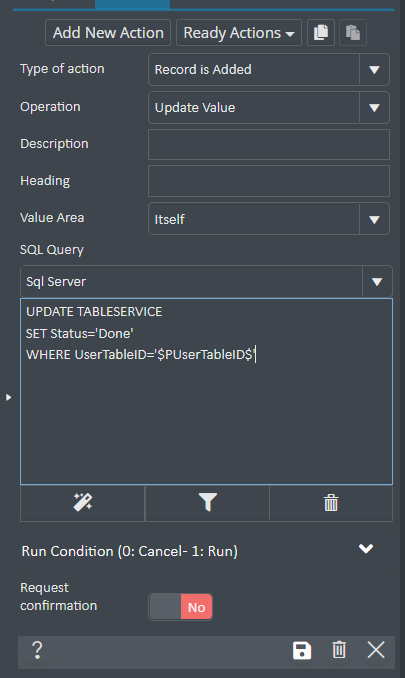The image size is (405, 678).
Task: Open the Type of action dropdown
Action: point(269,70)
